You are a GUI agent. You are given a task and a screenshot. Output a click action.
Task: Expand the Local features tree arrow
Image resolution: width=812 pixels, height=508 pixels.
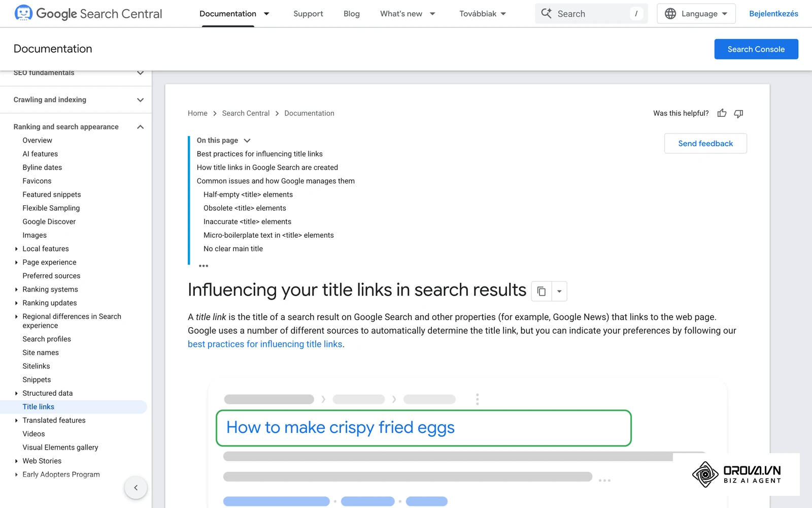16,249
